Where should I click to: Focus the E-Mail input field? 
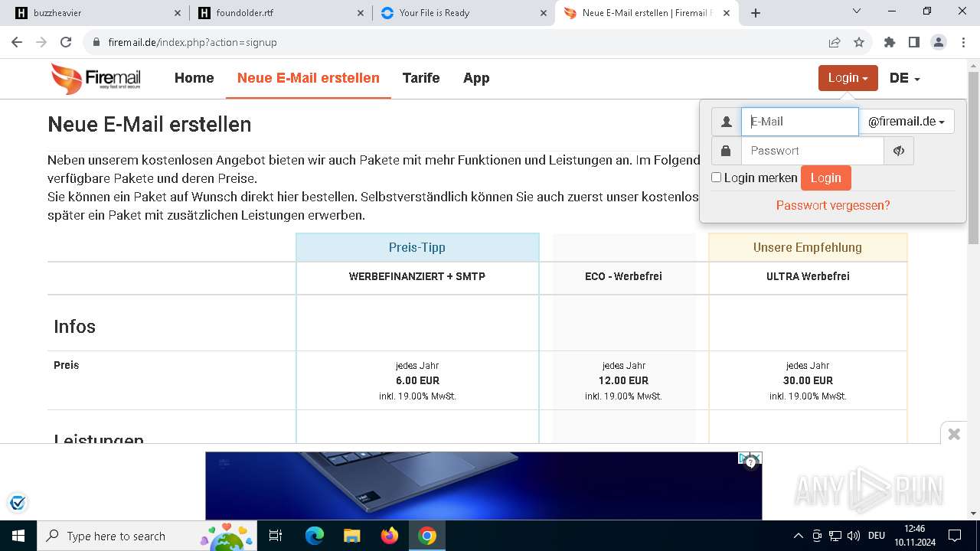800,122
